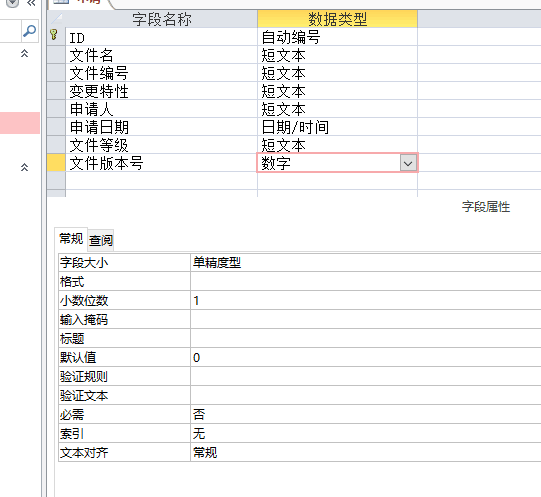
Task: Click the 默认值 property field
Action: (x=365, y=357)
